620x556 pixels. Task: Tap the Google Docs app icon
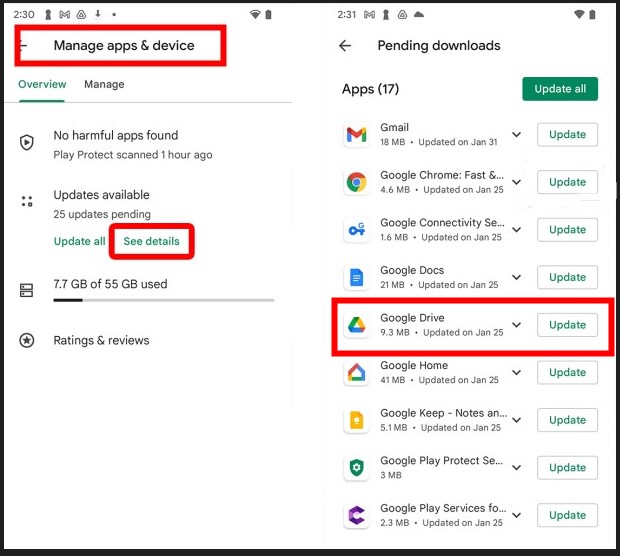[x=356, y=277]
